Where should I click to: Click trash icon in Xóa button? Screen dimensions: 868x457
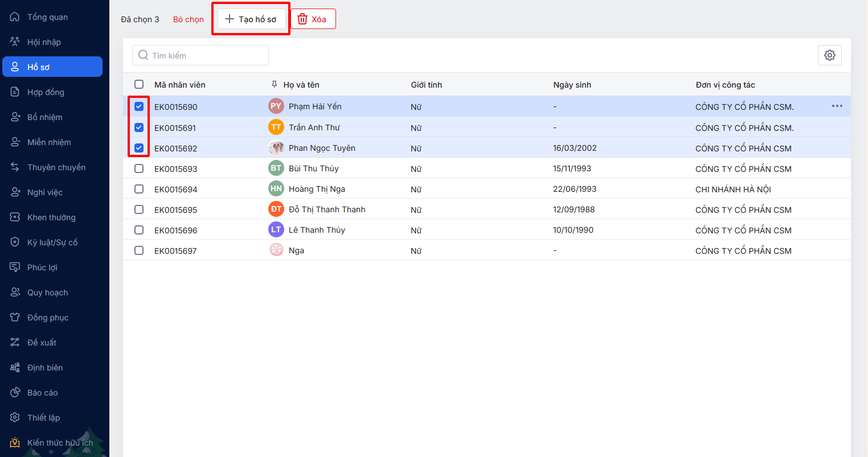[x=302, y=19]
